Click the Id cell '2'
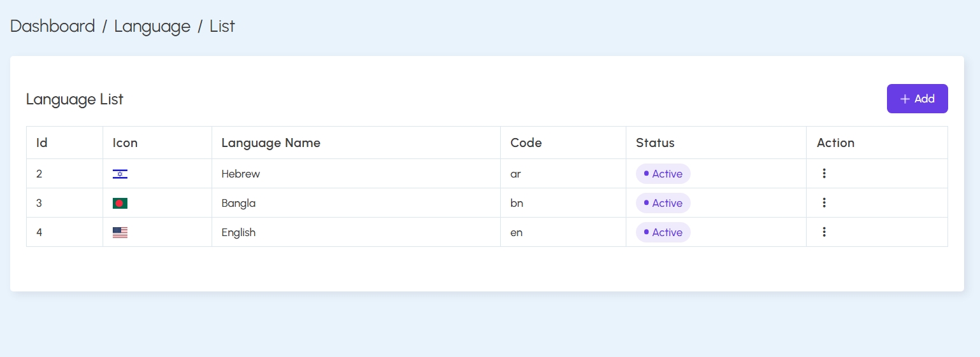The width and height of the screenshot is (980, 357). (x=64, y=174)
